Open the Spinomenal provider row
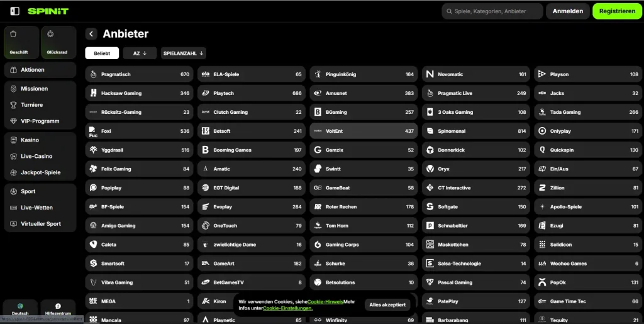This screenshot has width=644, height=324. coord(475,131)
